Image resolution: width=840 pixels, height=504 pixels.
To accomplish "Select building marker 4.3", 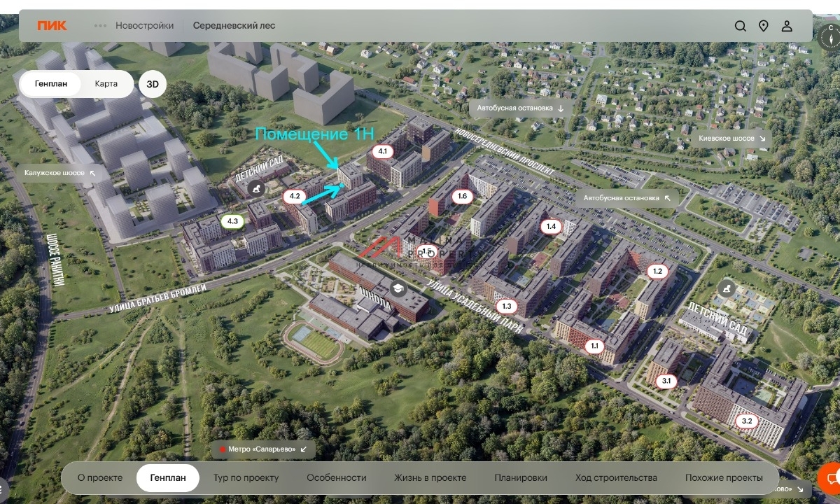I will pyautogui.click(x=233, y=222).
